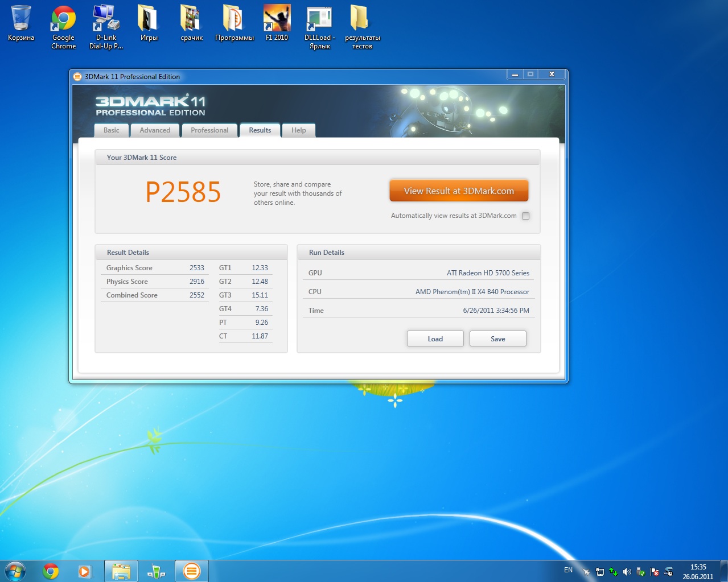Open the media player taskbar icon
The width and height of the screenshot is (728, 582).
[85, 571]
